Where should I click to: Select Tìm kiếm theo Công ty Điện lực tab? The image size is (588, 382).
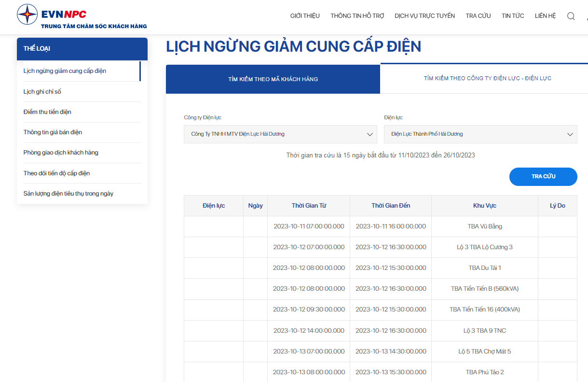coord(487,78)
